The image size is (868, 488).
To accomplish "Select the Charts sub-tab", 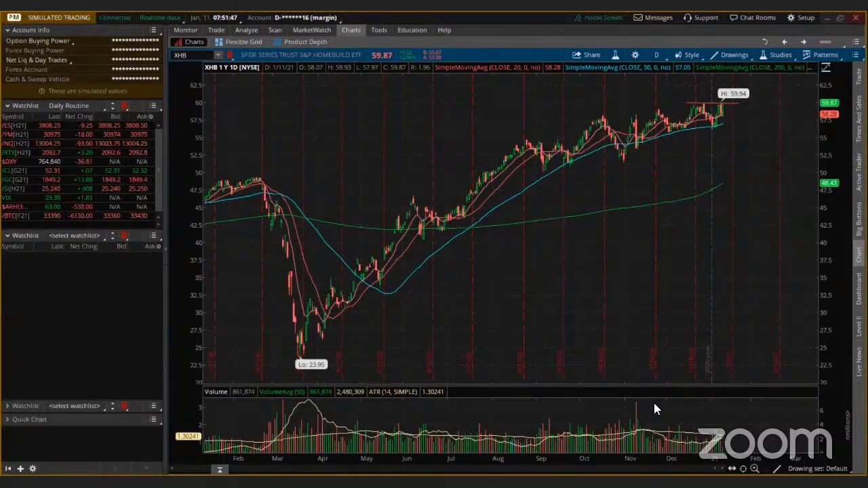I will click(189, 42).
